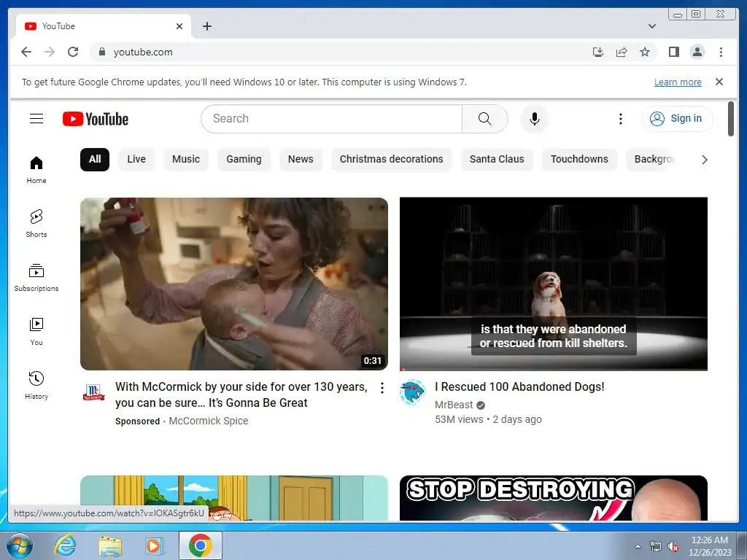
Task: Click the address bar URL youtube.com
Action: click(x=143, y=52)
